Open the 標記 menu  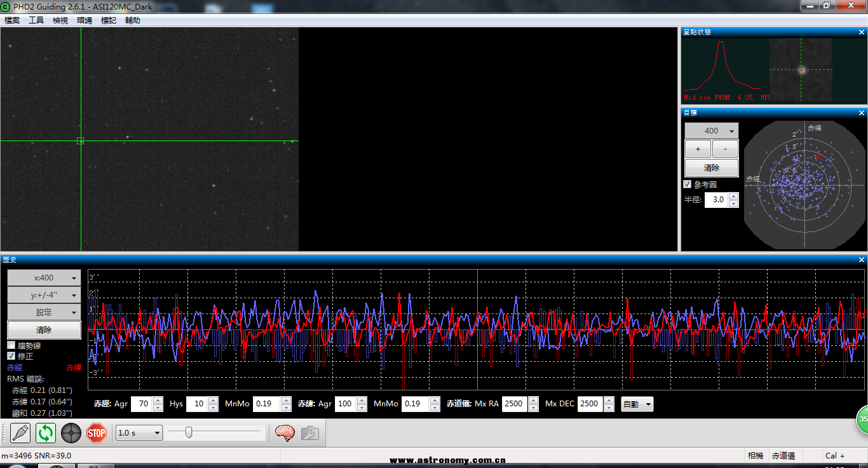[109, 20]
